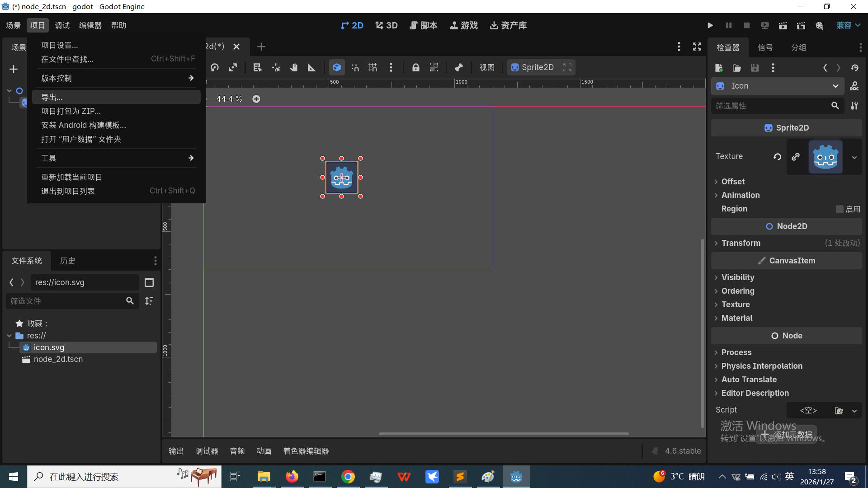Expand the Visibility section
This screenshot has height=488, width=868.
pyautogui.click(x=738, y=277)
